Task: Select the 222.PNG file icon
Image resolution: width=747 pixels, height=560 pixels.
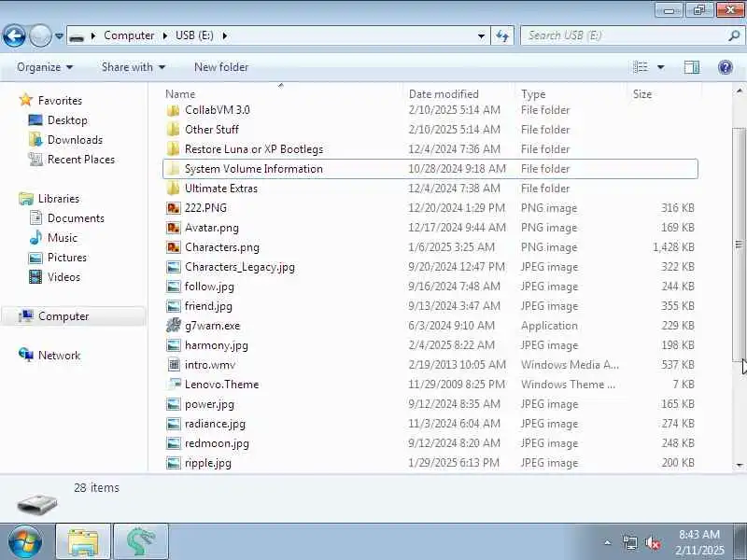Action: [174, 208]
